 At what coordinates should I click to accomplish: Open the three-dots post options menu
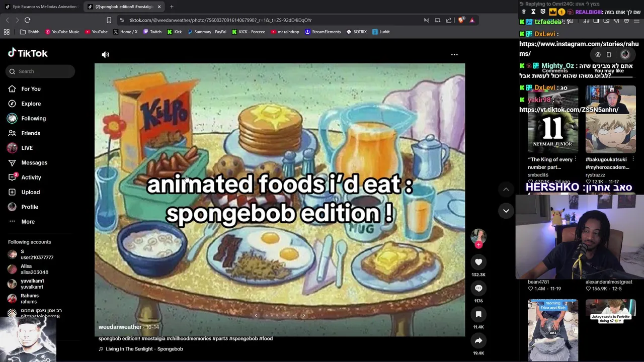454,54
